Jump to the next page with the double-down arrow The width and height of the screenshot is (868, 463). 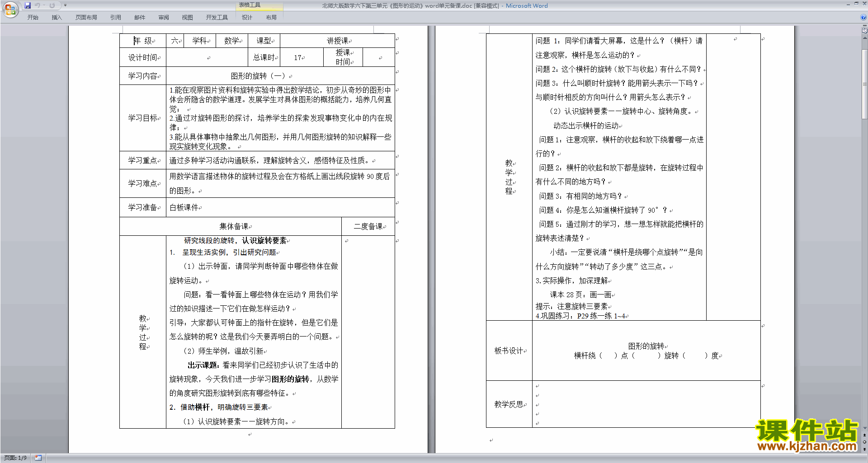pyautogui.click(x=865, y=449)
